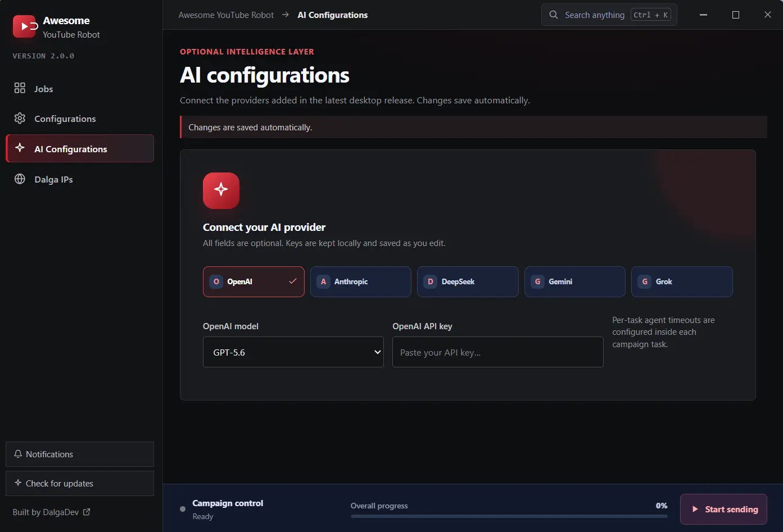Screen dimensions: 783x532
Task: Click the play icon in Start sending
Action: (x=695, y=509)
